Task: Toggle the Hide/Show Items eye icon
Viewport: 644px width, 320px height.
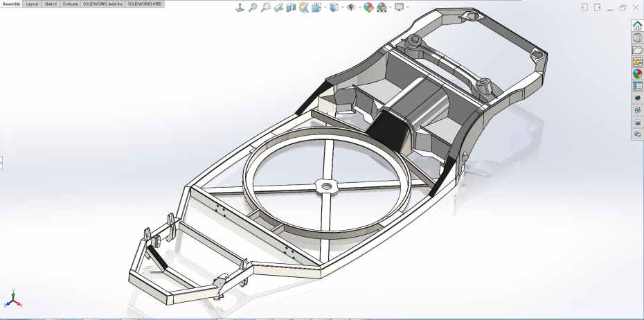Action: click(x=352, y=8)
